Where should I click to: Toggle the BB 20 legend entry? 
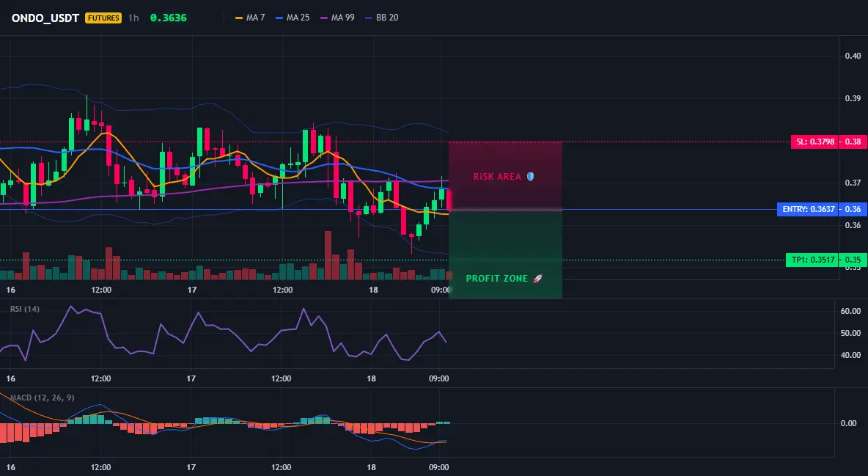click(x=382, y=18)
